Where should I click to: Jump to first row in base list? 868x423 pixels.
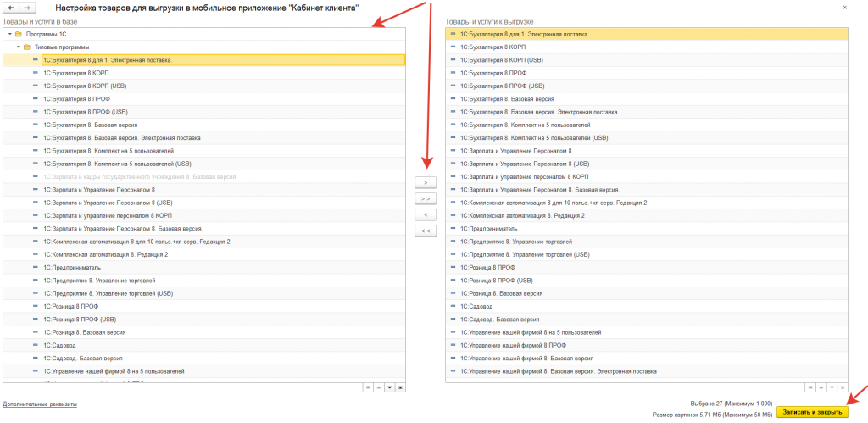tap(366, 387)
